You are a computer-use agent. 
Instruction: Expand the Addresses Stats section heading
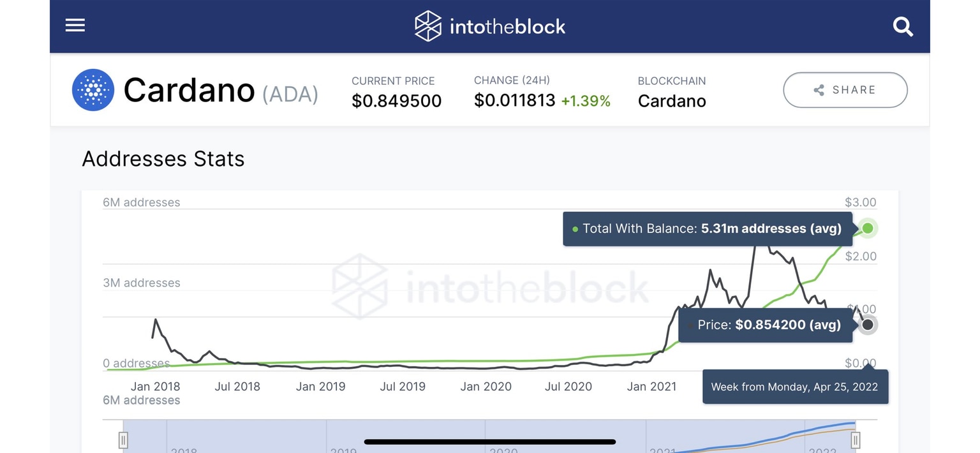(163, 159)
